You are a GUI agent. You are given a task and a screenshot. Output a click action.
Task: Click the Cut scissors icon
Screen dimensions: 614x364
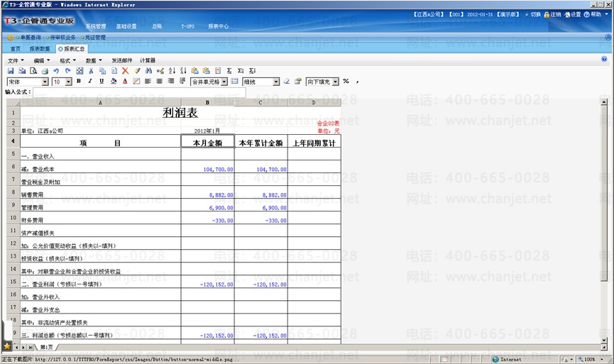(91, 71)
